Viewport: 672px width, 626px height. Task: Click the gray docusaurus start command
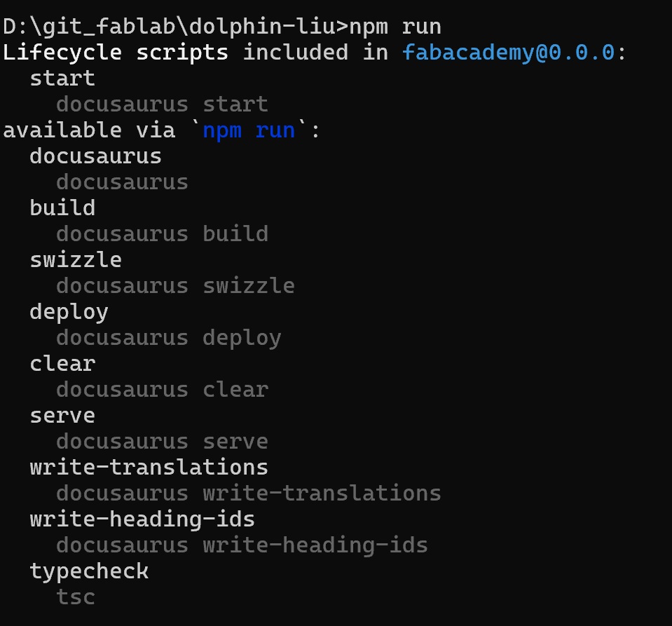click(x=162, y=104)
